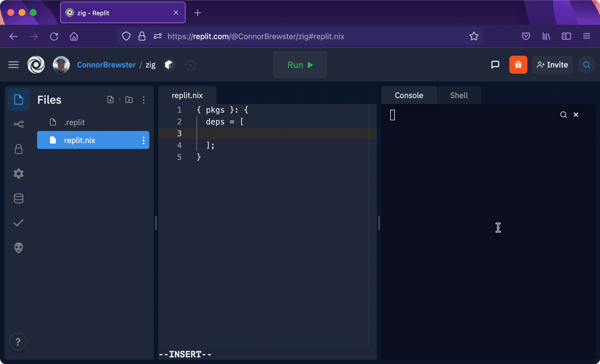The image size is (600, 364).
Task: Open the Database sidebar icon
Action: 18,198
